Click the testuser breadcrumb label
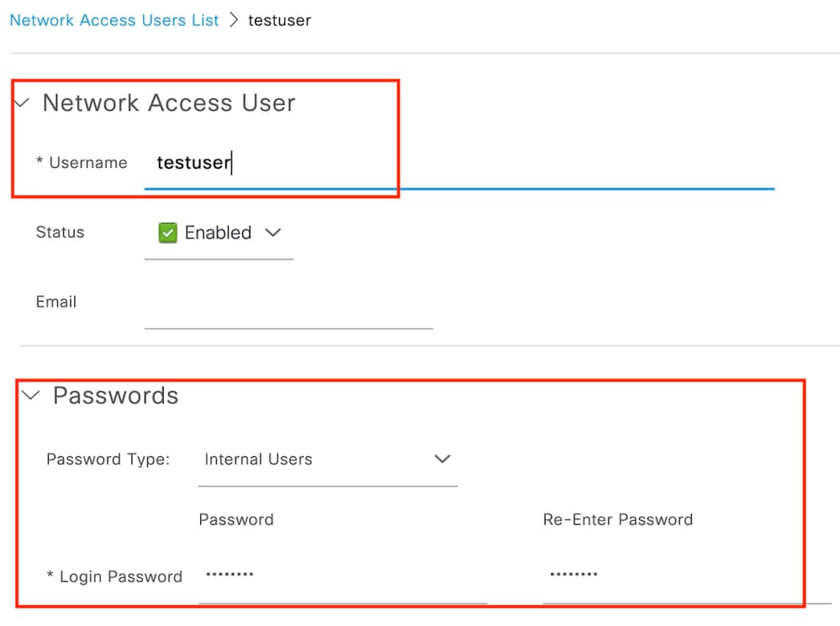 [279, 20]
